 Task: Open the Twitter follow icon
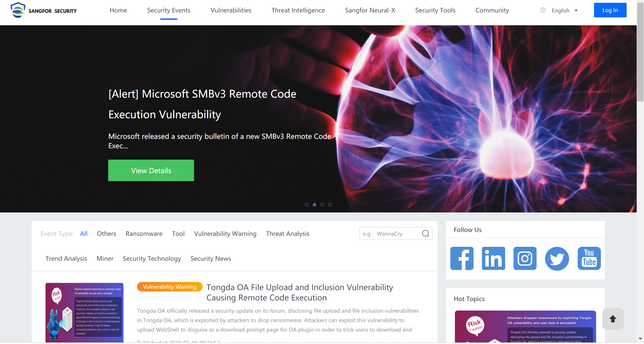(557, 259)
